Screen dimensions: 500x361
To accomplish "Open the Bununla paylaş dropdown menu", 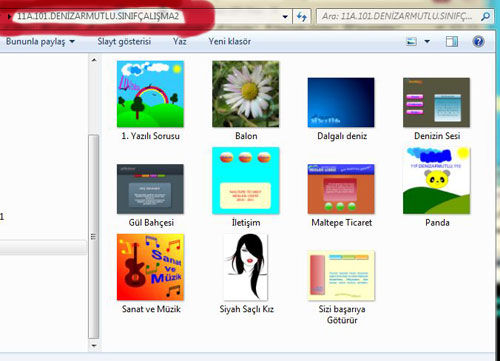I will [x=40, y=42].
